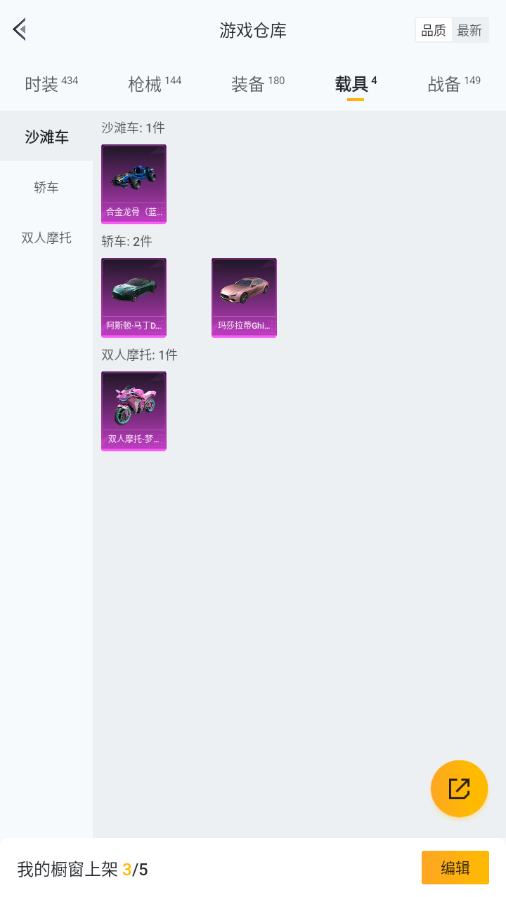Select the pink 双人摩托 motorcycle item
This screenshot has height=897, width=506.
pos(134,411)
